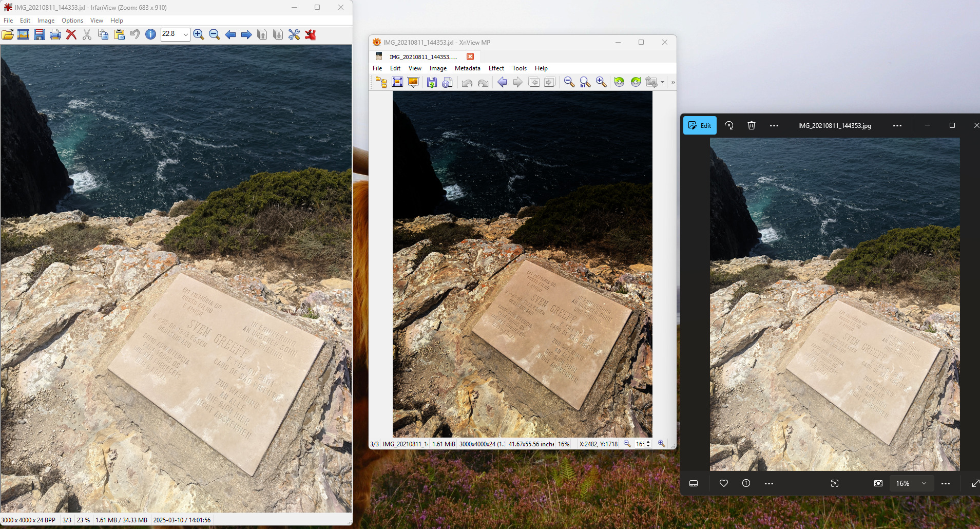980x529 pixels.
Task: Click the XnView browser folder tree icon
Action: [381, 82]
